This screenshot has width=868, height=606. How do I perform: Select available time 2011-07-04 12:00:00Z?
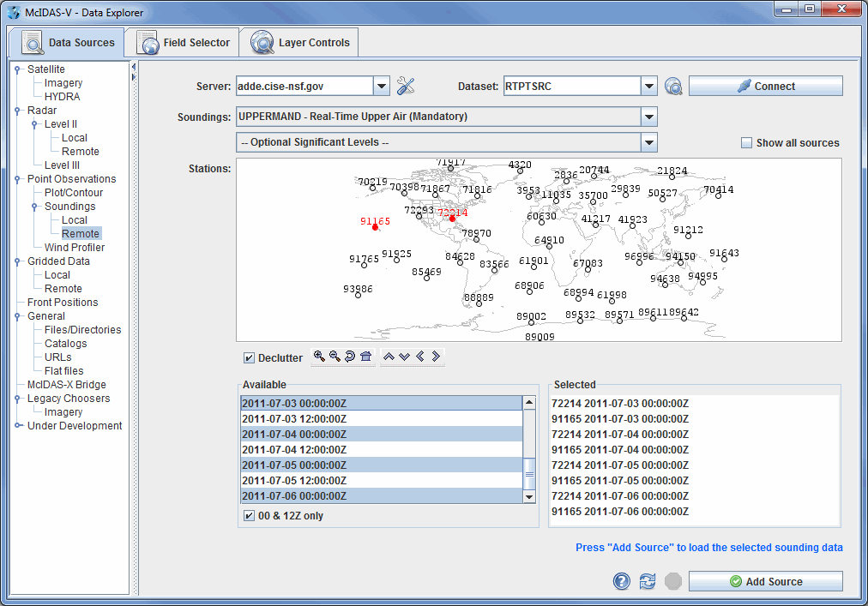point(382,450)
